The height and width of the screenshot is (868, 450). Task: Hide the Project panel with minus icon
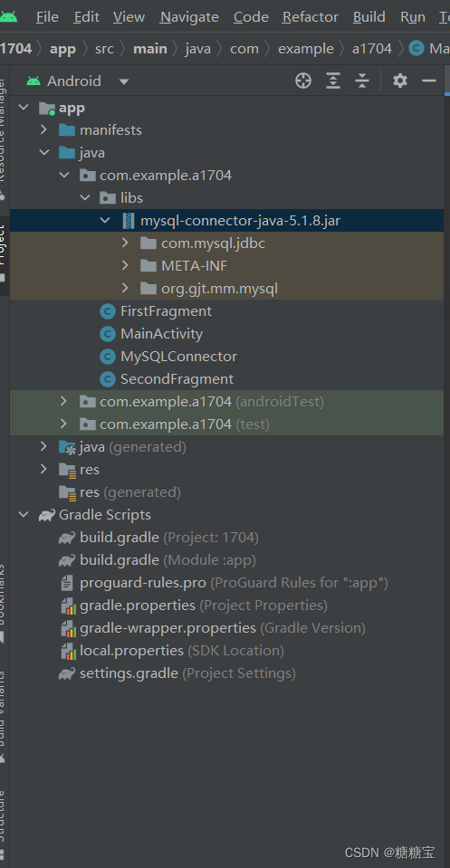(x=429, y=81)
